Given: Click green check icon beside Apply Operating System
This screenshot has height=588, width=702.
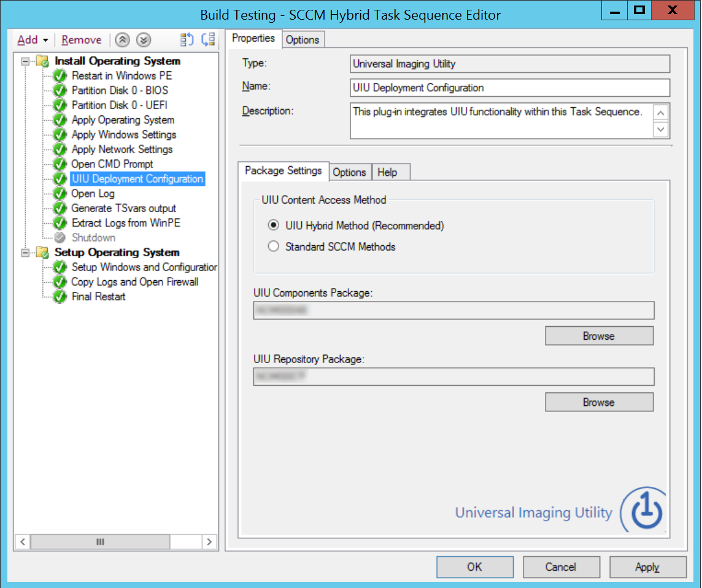Looking at the screenshot, I should coord(60,120).
